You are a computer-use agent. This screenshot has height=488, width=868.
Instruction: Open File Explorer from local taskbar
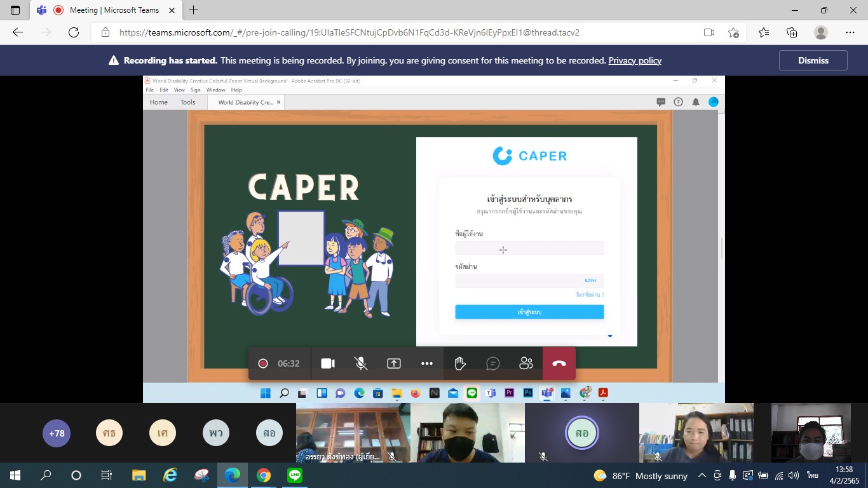click(x=139, y=475)
